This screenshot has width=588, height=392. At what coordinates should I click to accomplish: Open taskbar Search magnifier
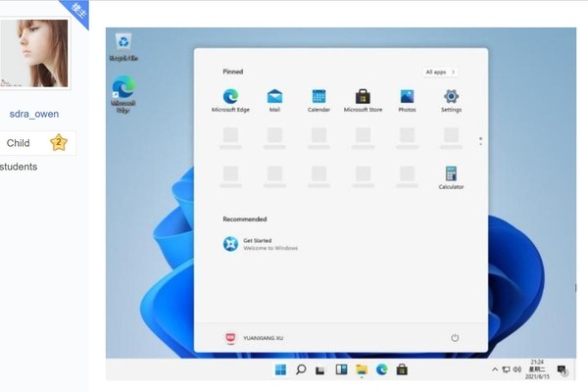(301, 369)
